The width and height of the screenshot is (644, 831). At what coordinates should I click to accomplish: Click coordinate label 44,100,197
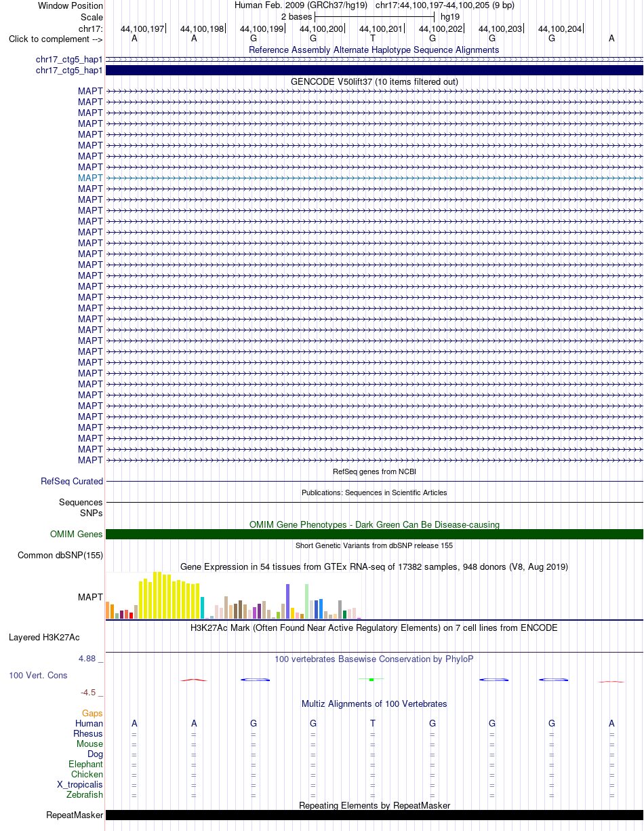click(x=142, y=28)
